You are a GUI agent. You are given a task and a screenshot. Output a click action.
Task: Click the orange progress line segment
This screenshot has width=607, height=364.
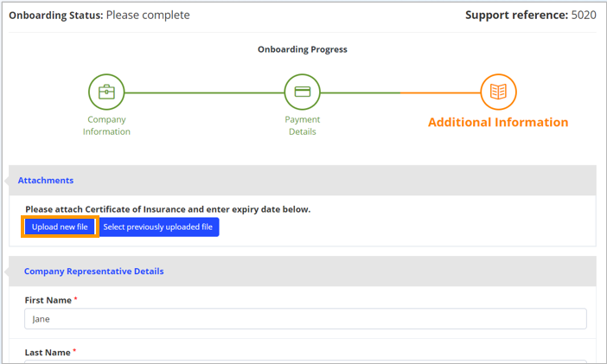(x=440, y=93)
